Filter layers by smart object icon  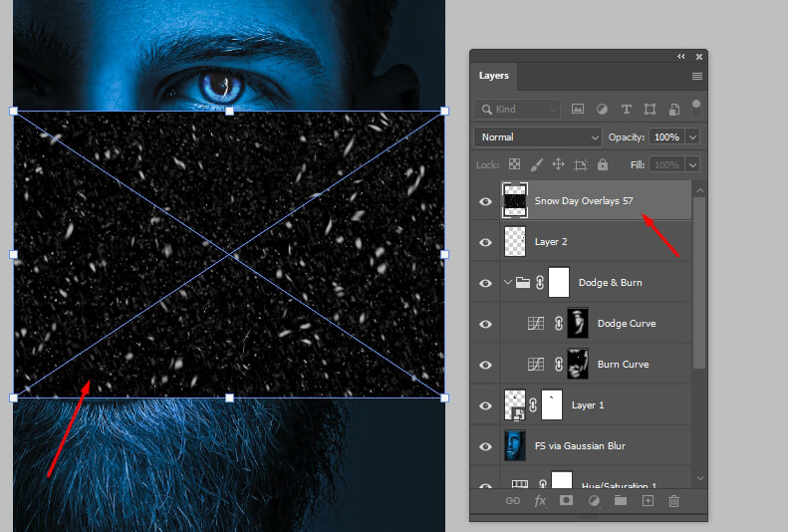(x=673, y=109)
